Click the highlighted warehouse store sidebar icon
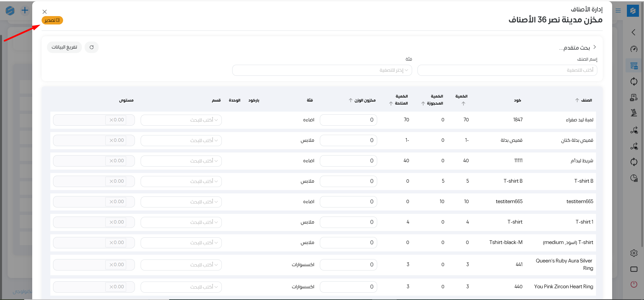 click(x=634, y=66)
